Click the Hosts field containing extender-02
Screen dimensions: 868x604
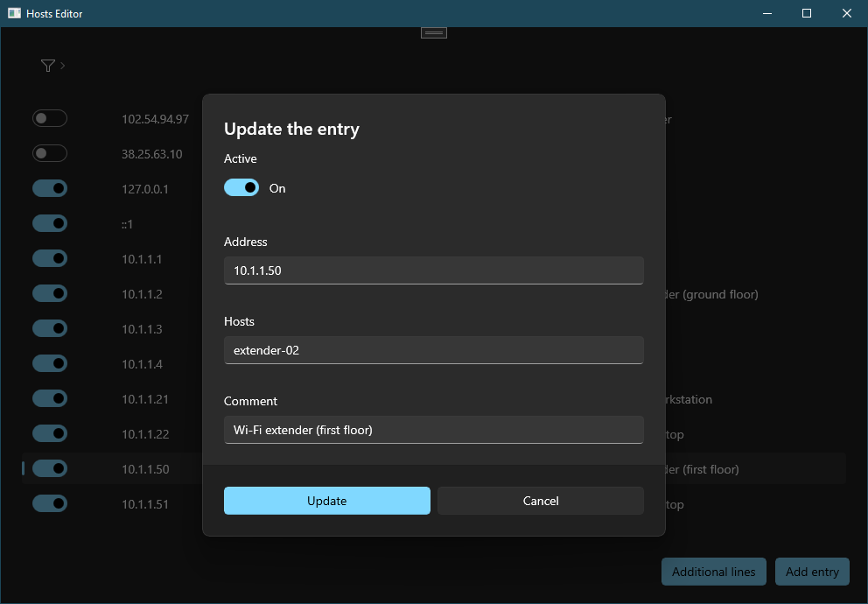(x=434, y=350)
